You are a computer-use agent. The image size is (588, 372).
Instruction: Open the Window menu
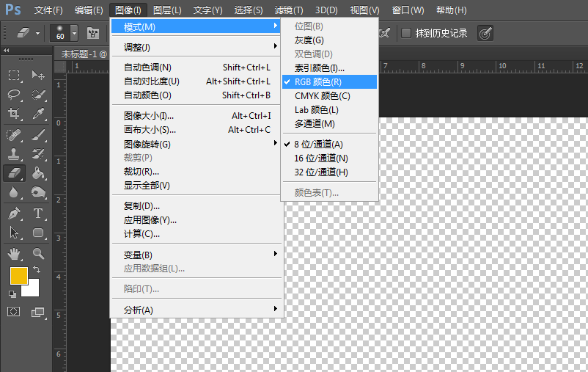click(x=408, y=10)
